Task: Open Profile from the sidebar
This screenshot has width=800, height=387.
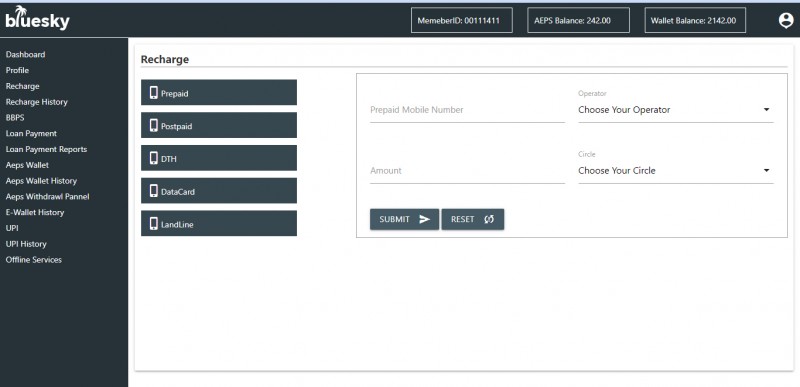Action: click(17, 70)
